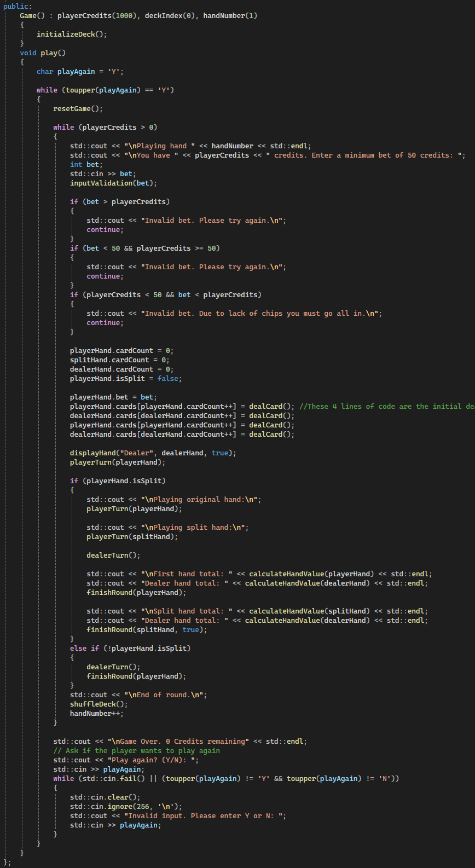
Task: Click the "First hand total" cout line
Action: pyautogui.click(x=259, y=574)
